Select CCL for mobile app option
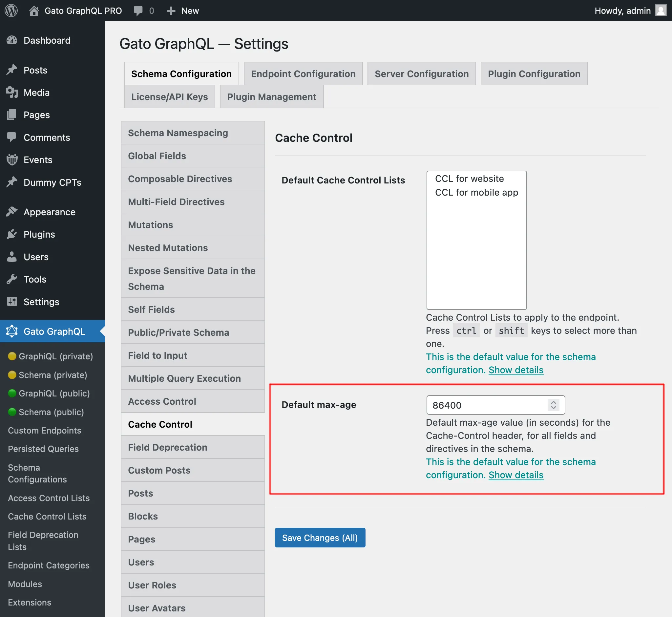 point(476,192)
